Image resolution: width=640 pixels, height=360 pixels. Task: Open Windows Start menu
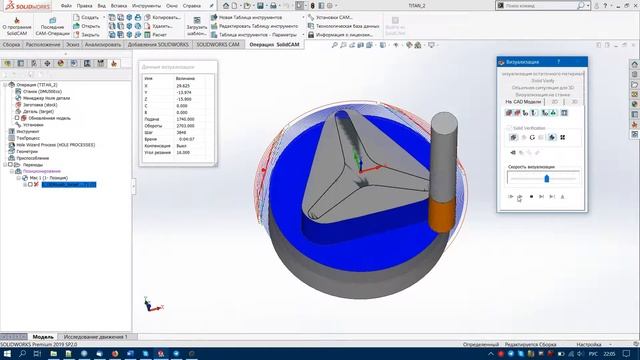point(7,354)
